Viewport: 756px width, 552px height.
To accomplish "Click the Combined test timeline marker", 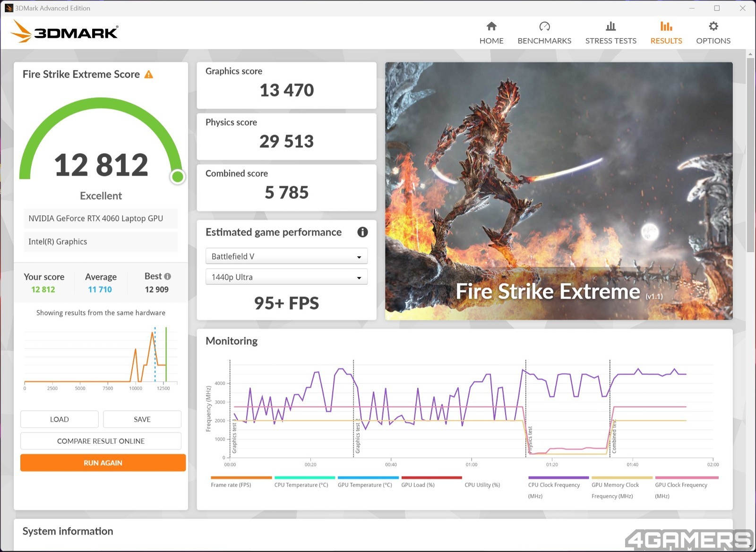I will click(614, 436).
